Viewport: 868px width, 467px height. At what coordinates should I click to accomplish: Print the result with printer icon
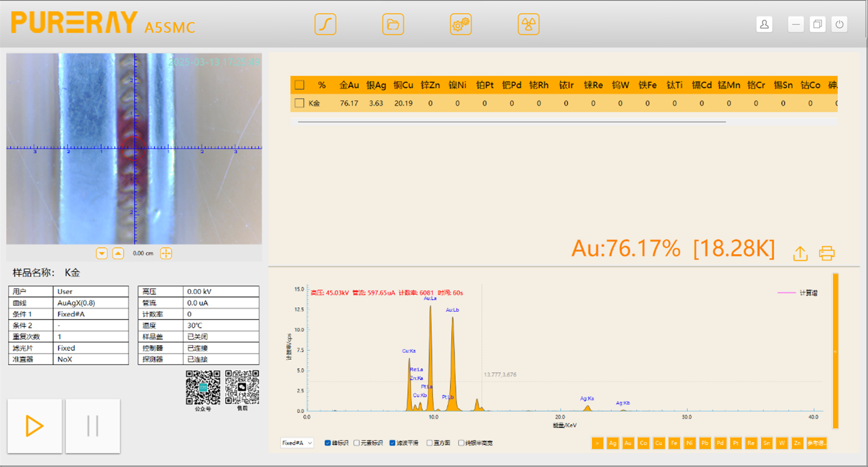point(826,253)
